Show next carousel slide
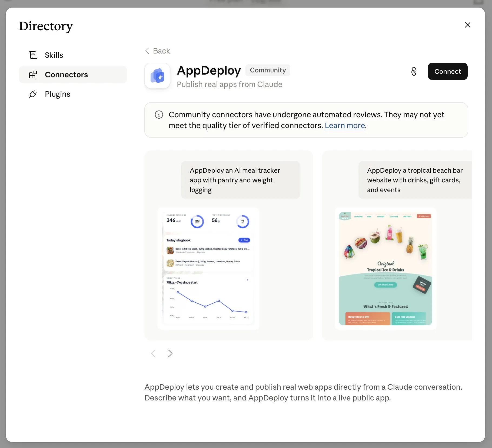 (170, 353)
